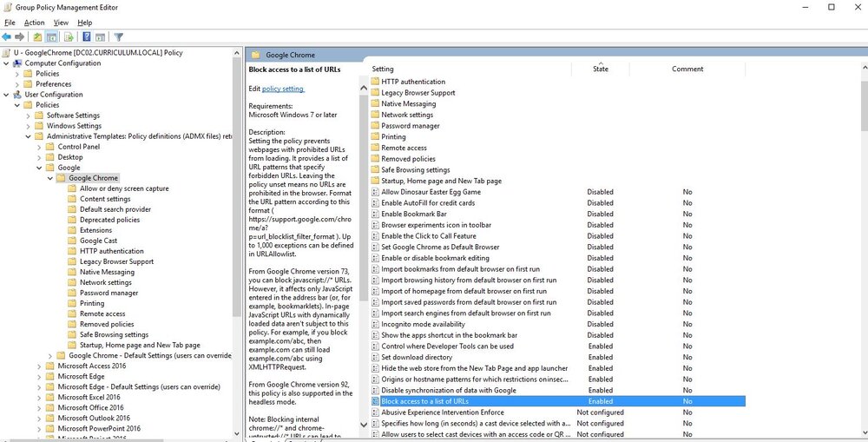Expand the Microsoft Access 2016 node

click(x=39, y=366)
